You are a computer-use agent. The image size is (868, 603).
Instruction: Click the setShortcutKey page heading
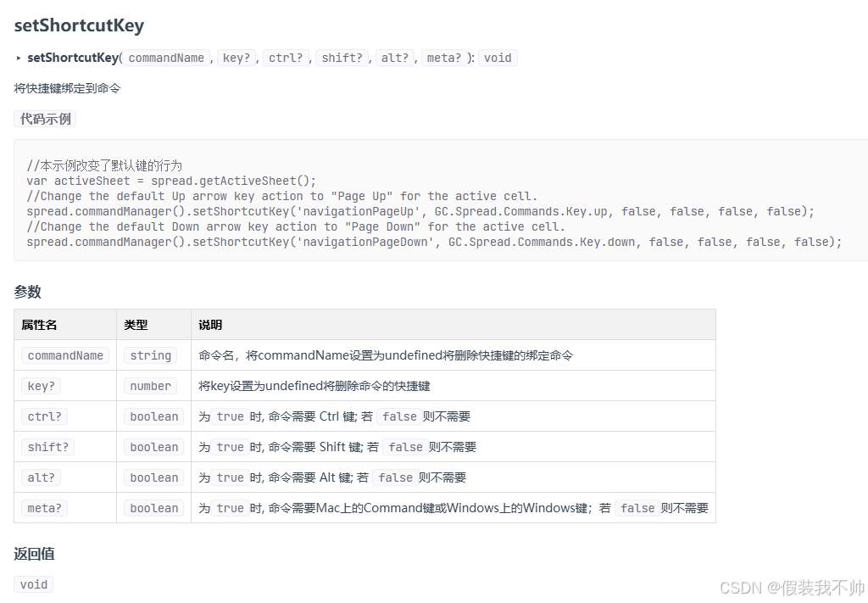point(79,25)
